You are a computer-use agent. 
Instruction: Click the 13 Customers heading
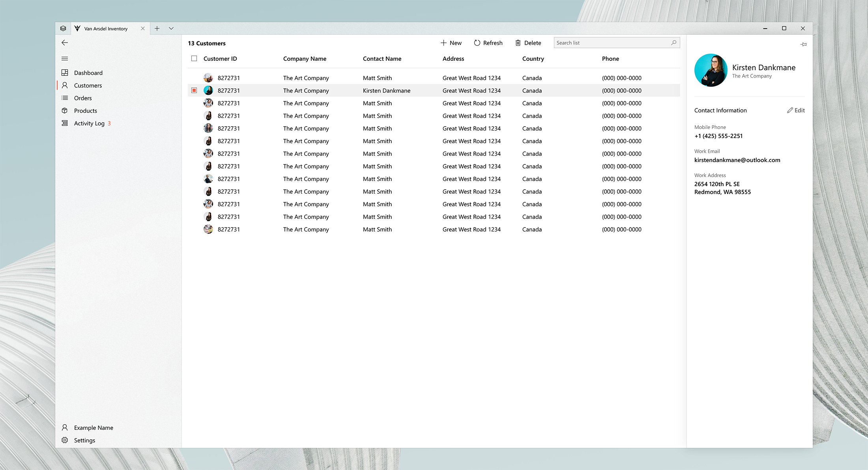tap(207, 43)
